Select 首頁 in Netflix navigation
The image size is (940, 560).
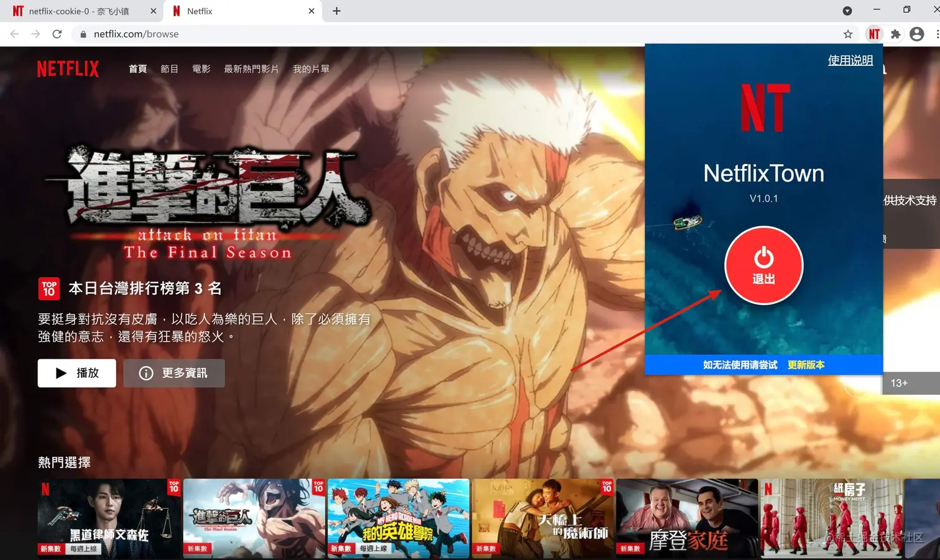[137, 69]
